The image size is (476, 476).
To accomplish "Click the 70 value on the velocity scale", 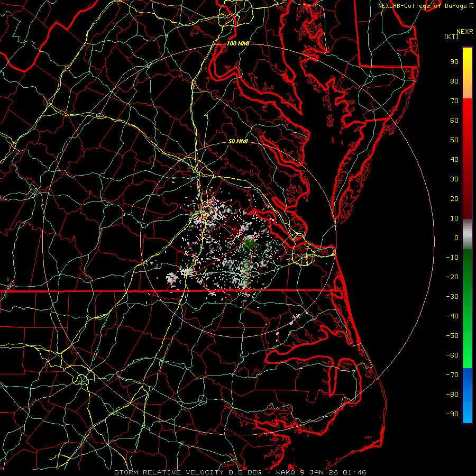I will (x=454, y=101).
